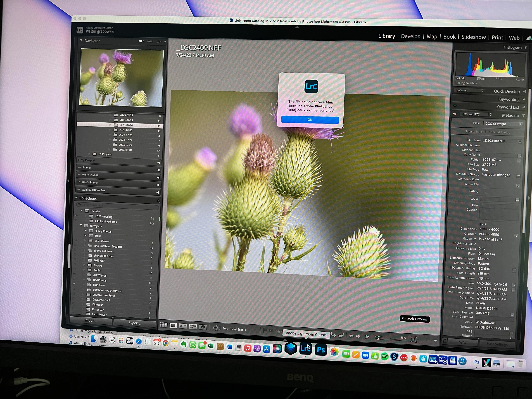Start impromptu slideshow play button
The height and width of the screenshot is (399, 532).
click(367, 337)
